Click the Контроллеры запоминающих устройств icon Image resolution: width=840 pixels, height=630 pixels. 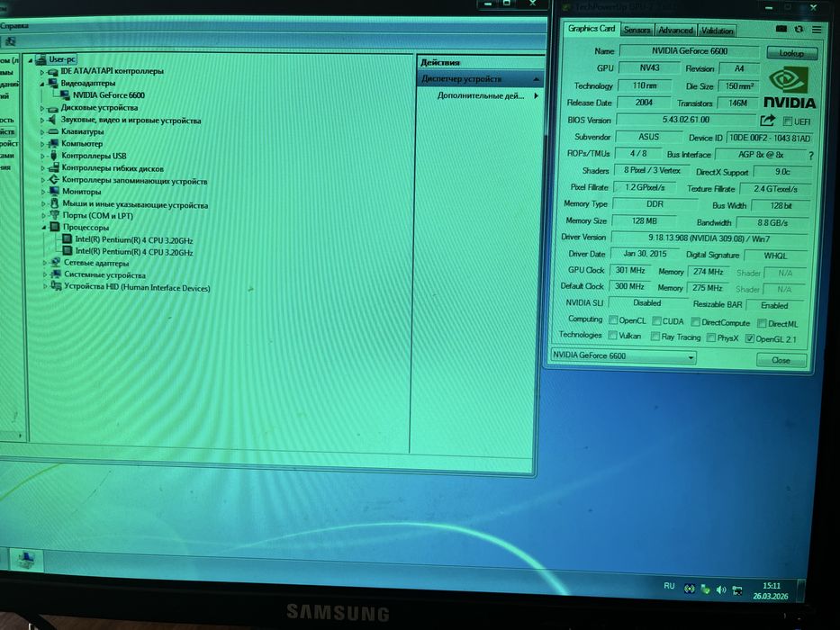click(54, 180)
